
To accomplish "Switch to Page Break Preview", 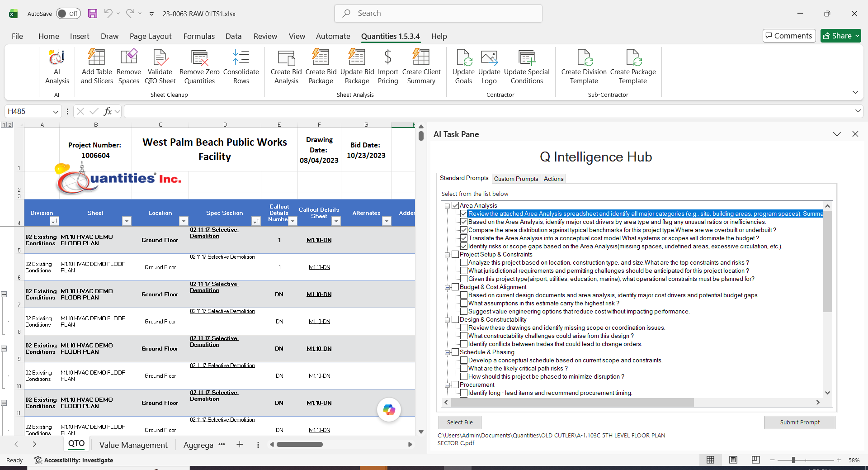I will pos(755,460).
